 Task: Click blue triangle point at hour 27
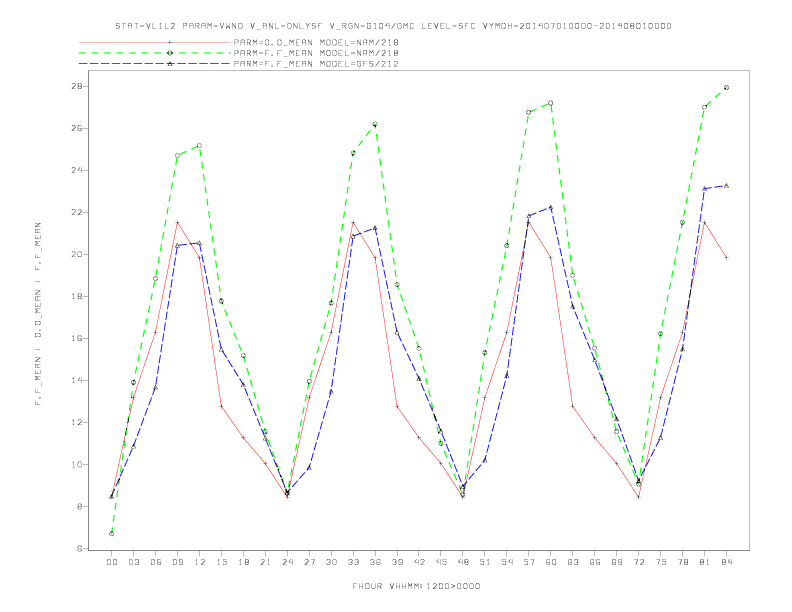(309, 468)
